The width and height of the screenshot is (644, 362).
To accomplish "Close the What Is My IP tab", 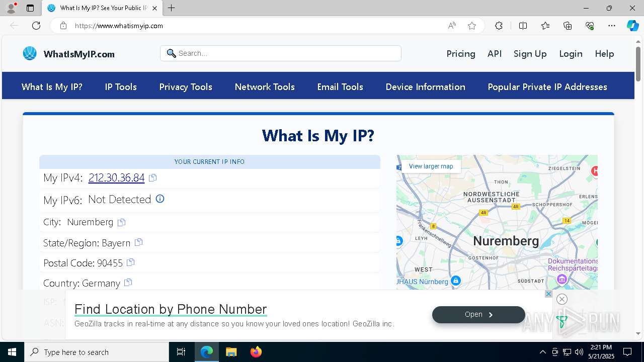I will click(x=154, y=8).
